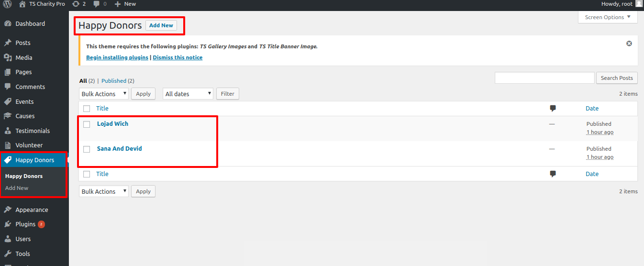Click the home icon beside TS Charity Pro
The width and height of the screenshot is (644, 266).
pos(22,4)
